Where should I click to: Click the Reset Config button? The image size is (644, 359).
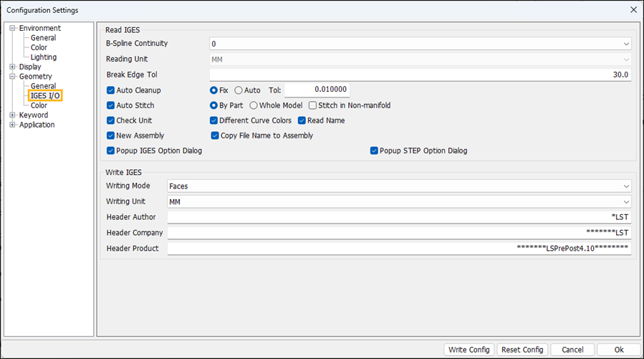[522, 350]
